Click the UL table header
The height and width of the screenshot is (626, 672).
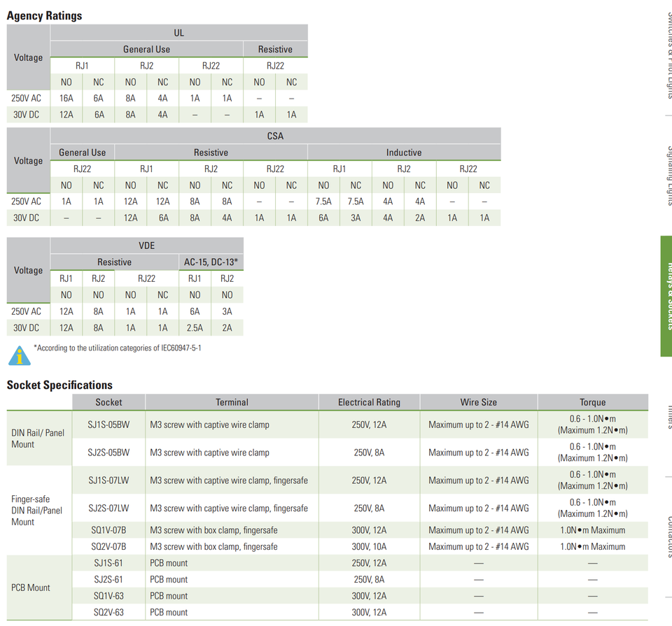click(x=179, y=33)
